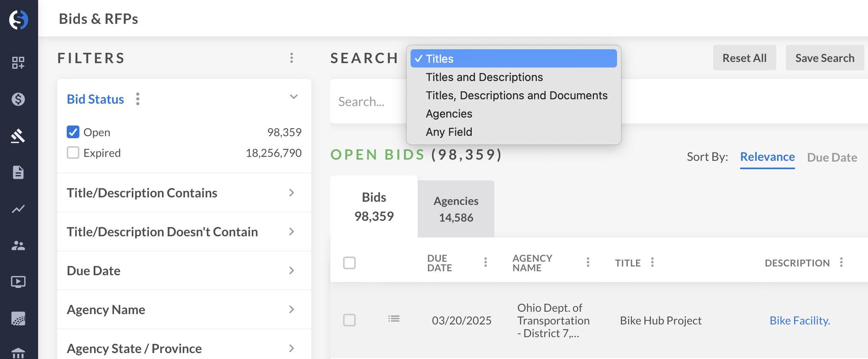
Task: Open the dollar sign icon in sidebar
Action: pyautogui.click(x=18, y=99)
